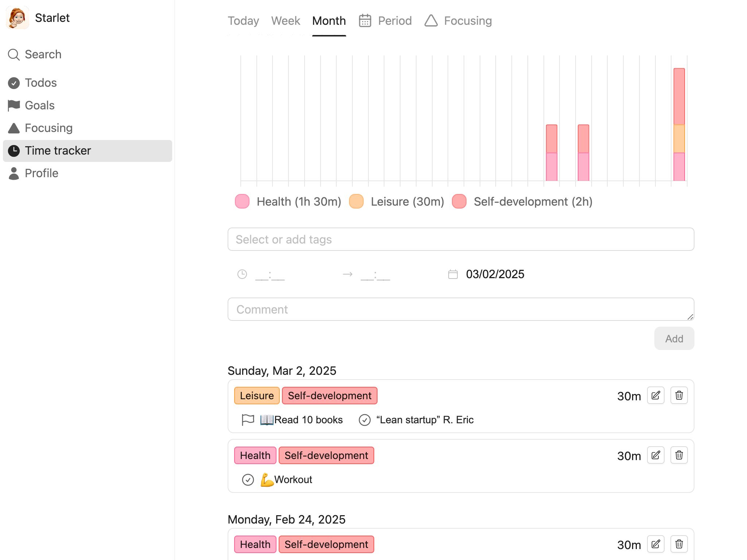747x560 pixels.
Task: Edit the Mar 2 Health Workout entry
Action: (x=655, y=455)
